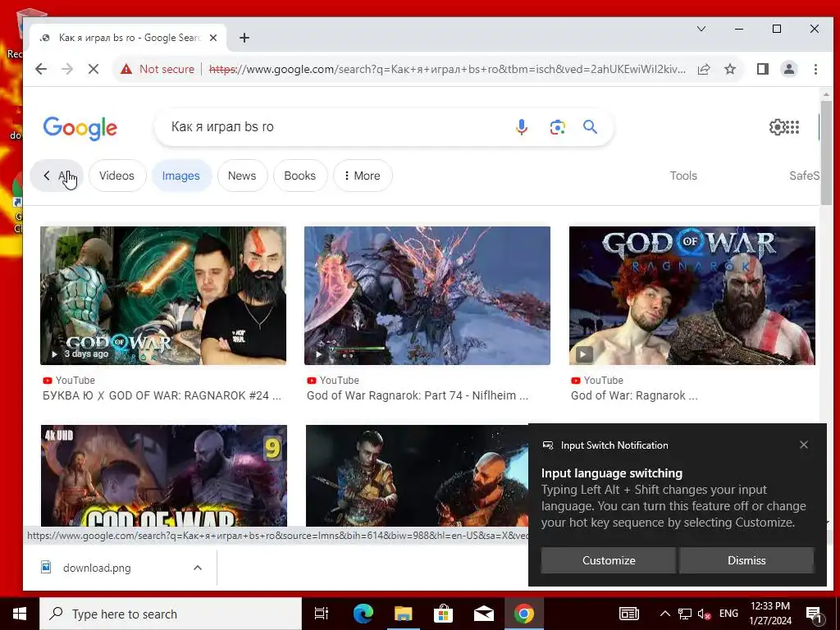Start voice search with microphone icon
The width and height of the screenshot is (840, 630).
point(521,127)
